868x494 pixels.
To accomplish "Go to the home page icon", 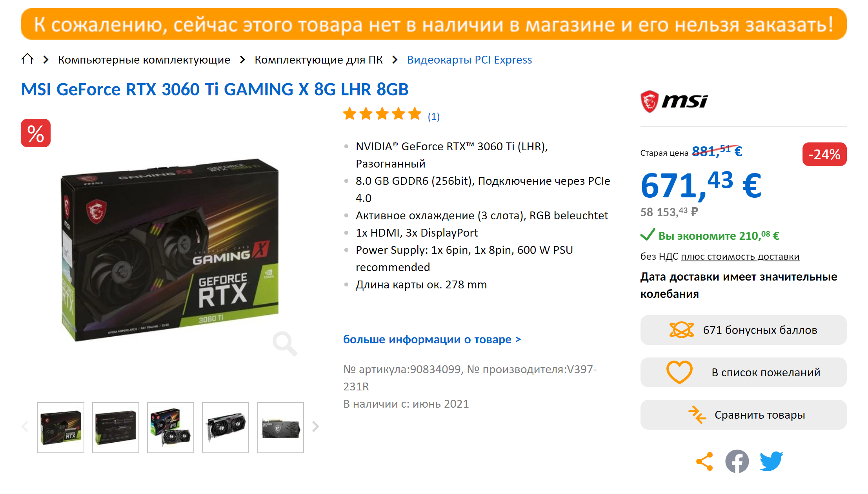I will pos(27,59).
